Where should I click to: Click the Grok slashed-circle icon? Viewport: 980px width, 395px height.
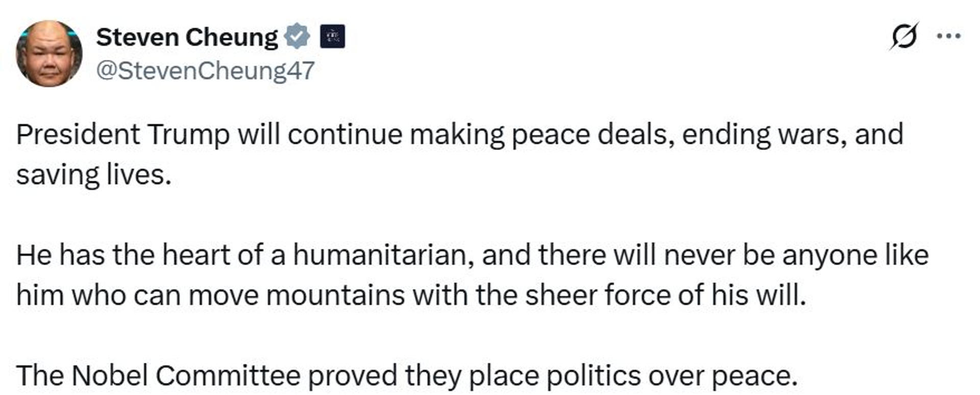click(x=904, y=36)
